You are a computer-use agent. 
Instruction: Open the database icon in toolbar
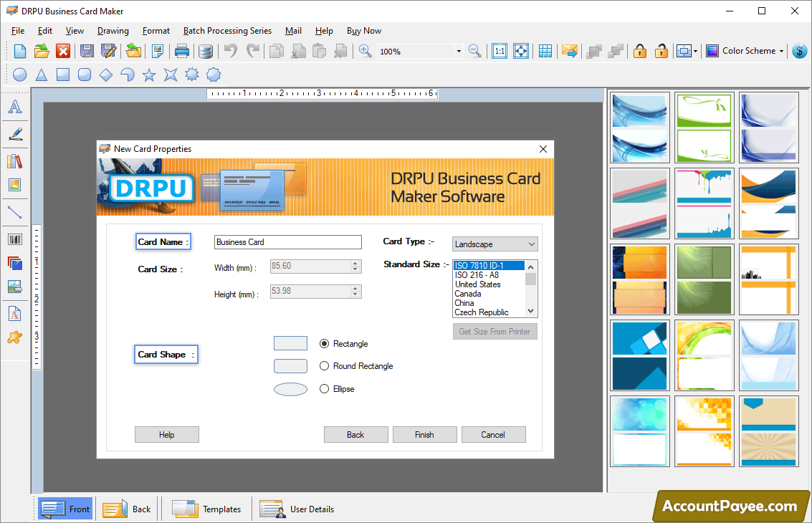pyautogui.click(x=206, y=51)
